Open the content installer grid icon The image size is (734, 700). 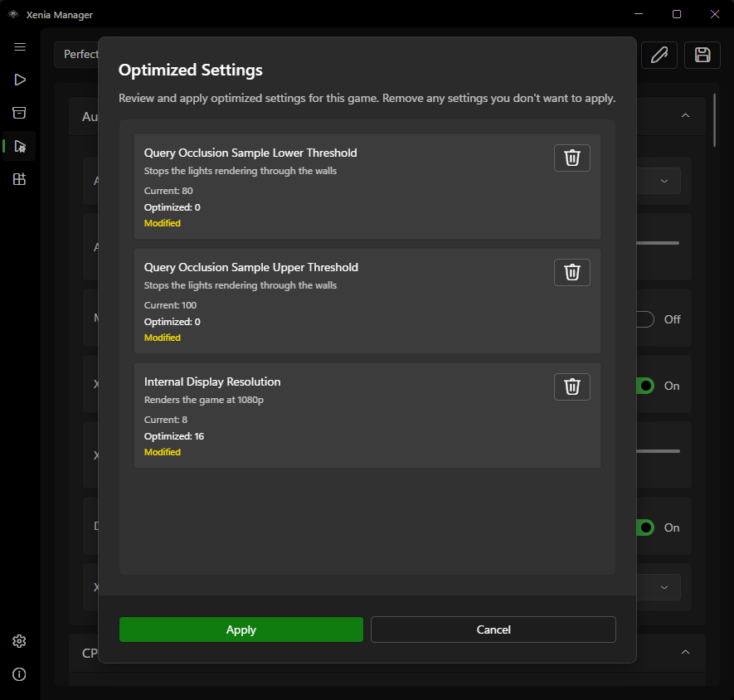coord(20,179)
